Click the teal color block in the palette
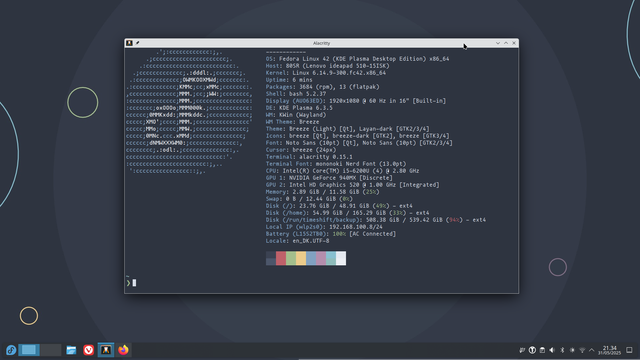This screenshot has width=640, height=360. 331,258
